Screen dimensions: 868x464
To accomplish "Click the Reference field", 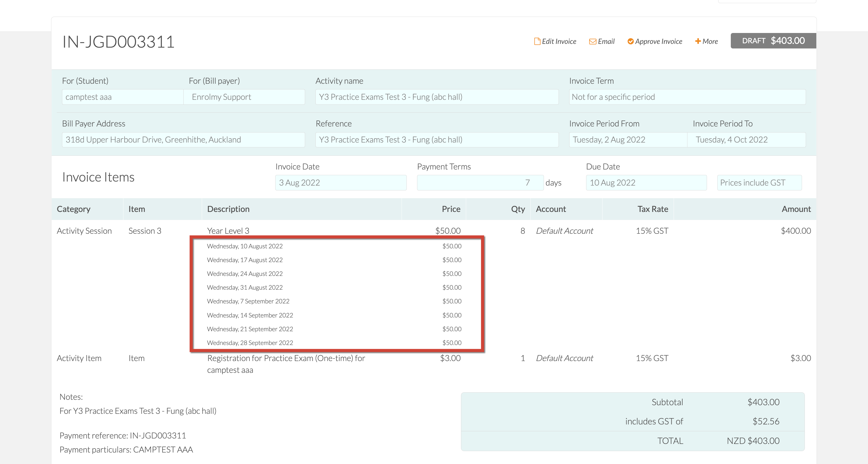I will (x=437, y=140).
